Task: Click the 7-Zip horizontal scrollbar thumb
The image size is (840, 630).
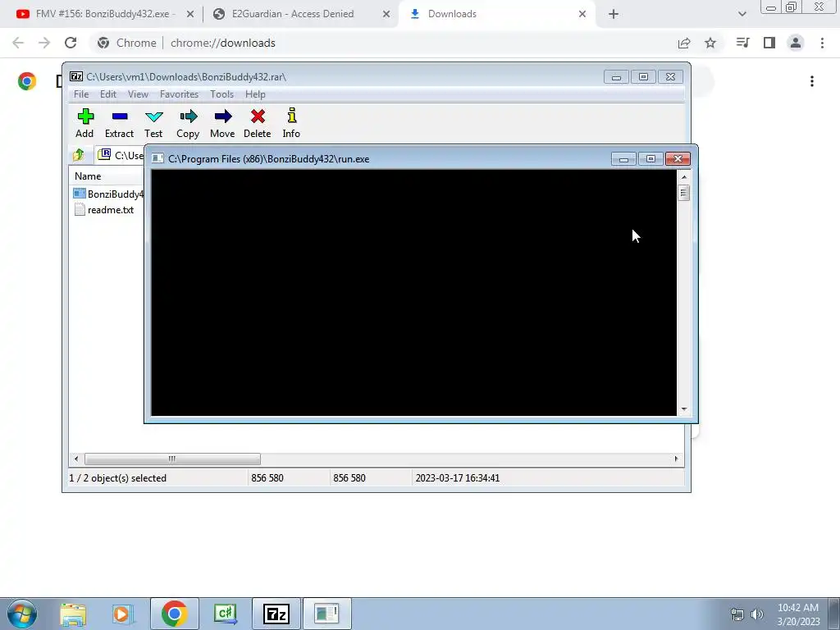Action: [172, 459]
